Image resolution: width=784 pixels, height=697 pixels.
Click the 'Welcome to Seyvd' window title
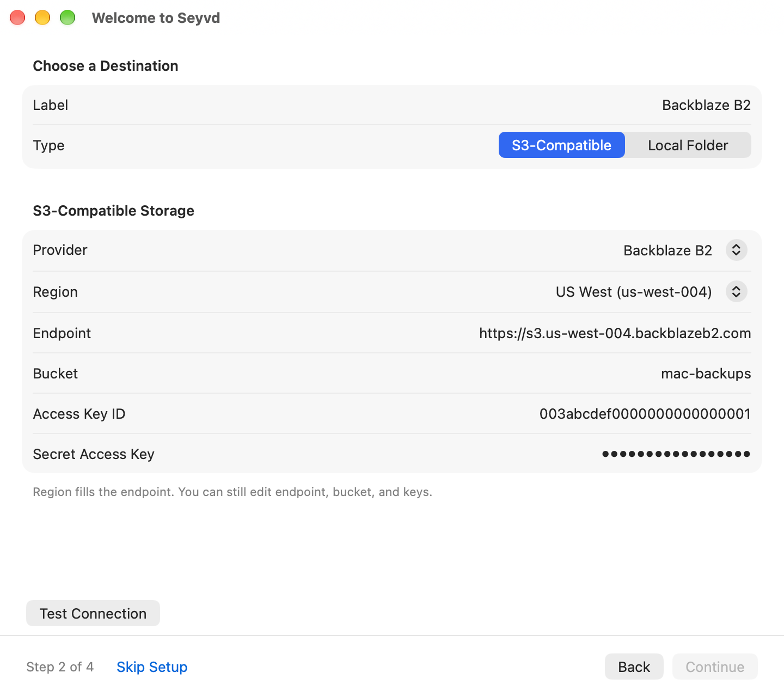click(156, 18)
